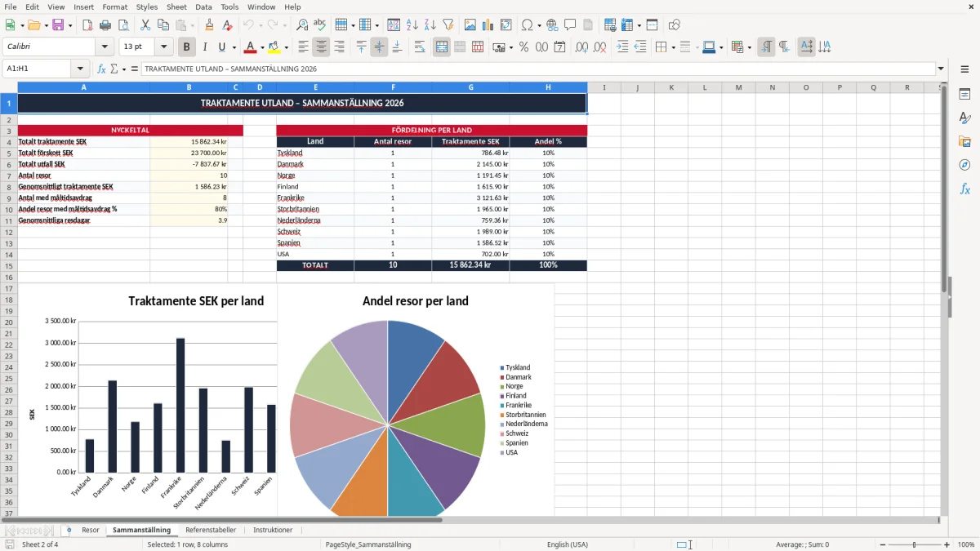The height and width of the screenshot is (551, 980).
Task: Toggle Wrap Text for the cells
Action: [420, 47]
